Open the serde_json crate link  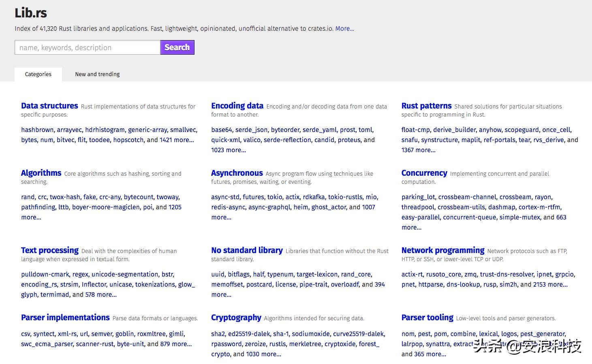pyautogui.click(x=251, y=130)
